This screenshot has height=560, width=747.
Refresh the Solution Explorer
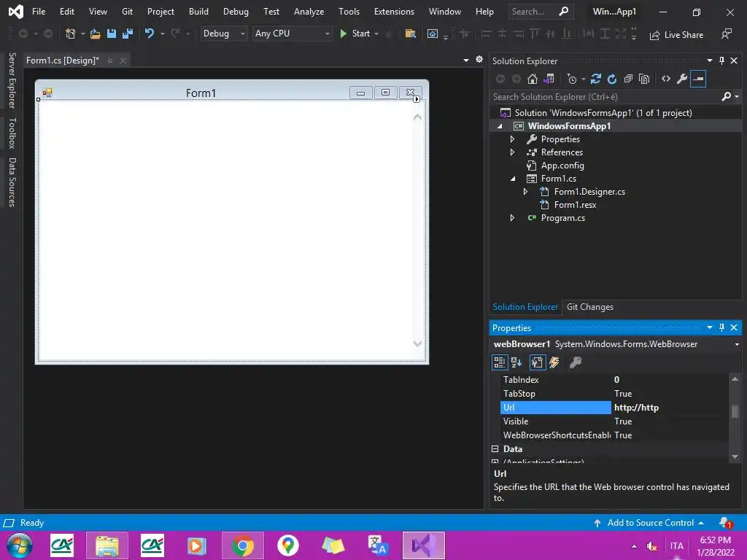tap(612, 79)
